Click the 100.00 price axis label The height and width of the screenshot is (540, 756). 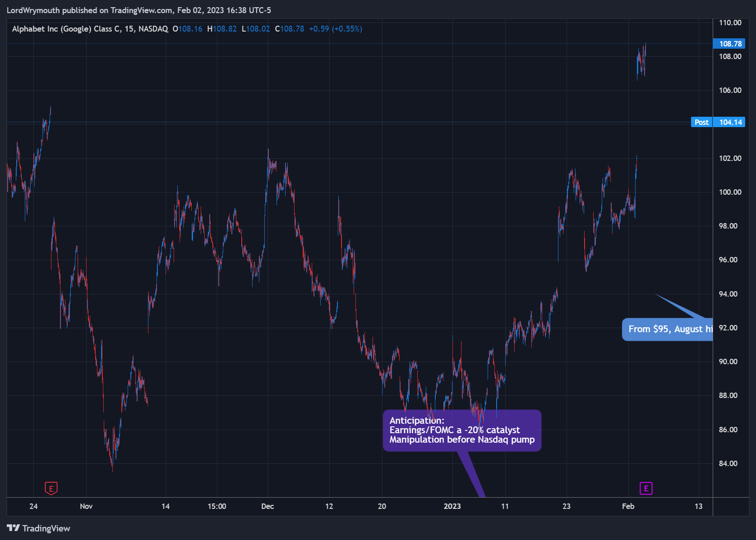point(730,192)
